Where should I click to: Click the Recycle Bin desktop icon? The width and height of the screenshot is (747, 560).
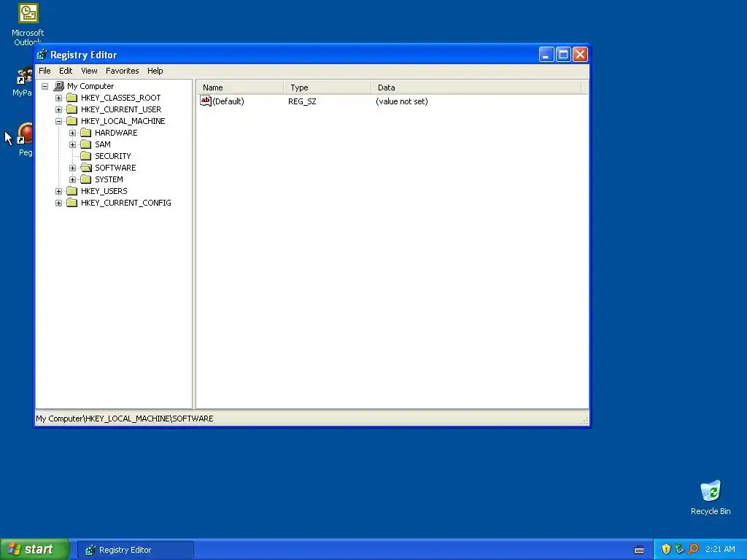pyautogui.click(x=711, y=497)
